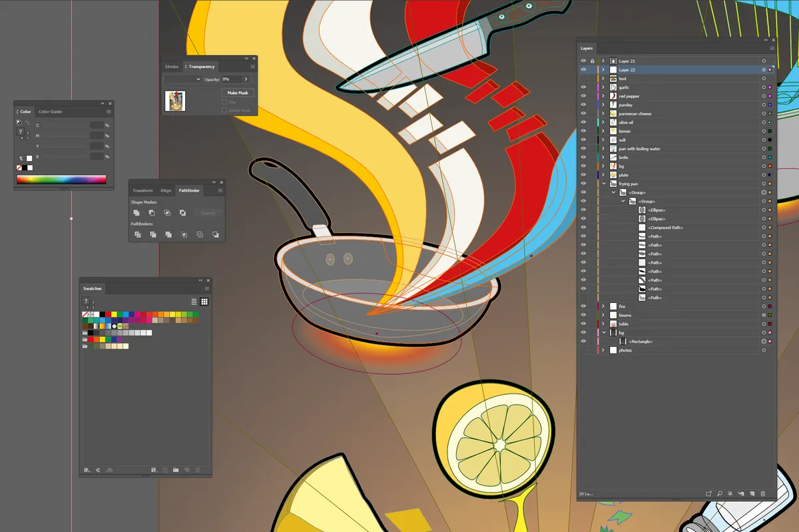
Task: Click the Minus Back pathfinder icon
Action: pyautogui.click(x=216, y=234)
